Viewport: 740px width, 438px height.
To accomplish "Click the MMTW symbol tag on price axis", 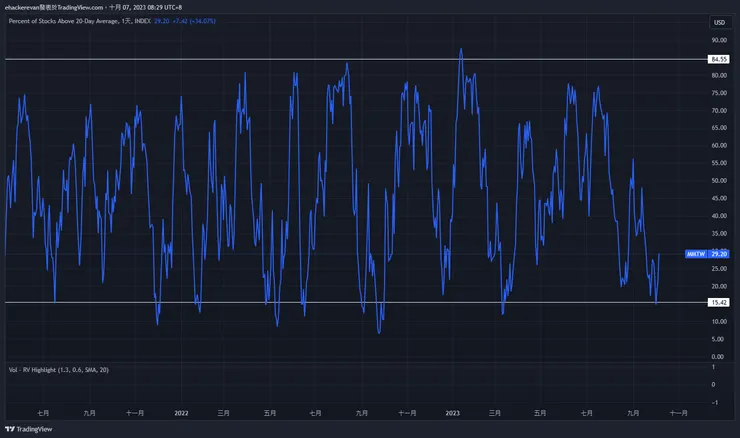I will point(696,254).
